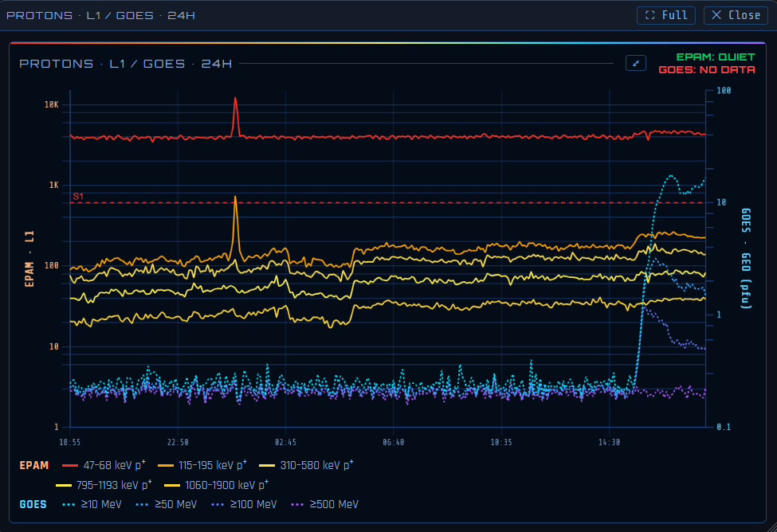Close the protons chart modal

pos(736,15)
